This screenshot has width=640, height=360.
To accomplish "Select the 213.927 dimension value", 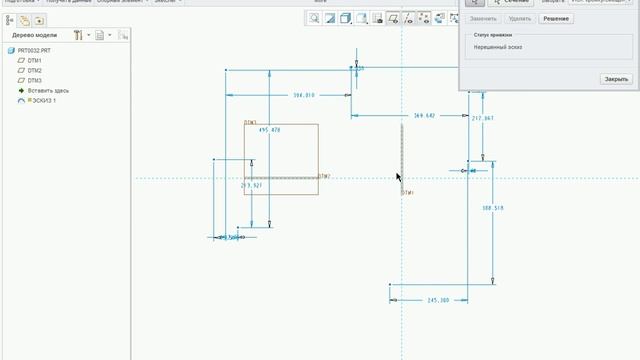I will 251,186.
